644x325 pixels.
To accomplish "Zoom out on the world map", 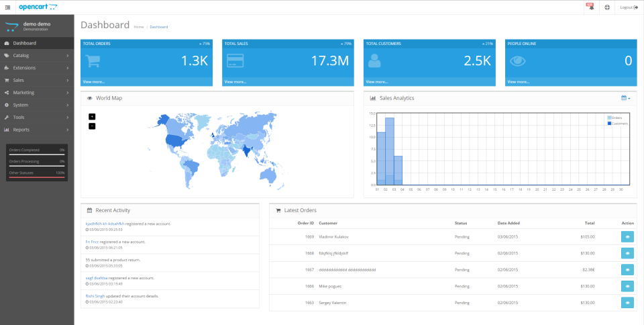I will 92,126.
